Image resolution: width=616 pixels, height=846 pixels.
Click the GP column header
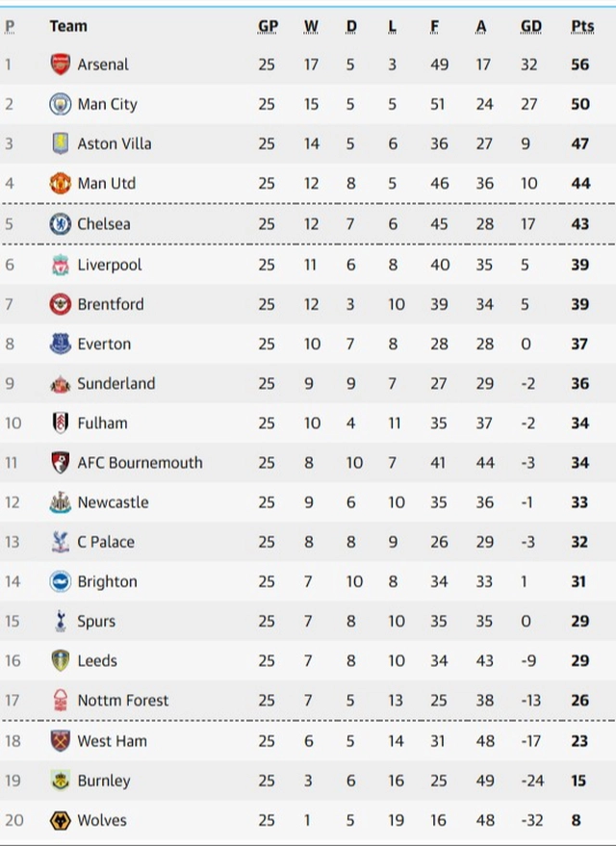(268, 26)
